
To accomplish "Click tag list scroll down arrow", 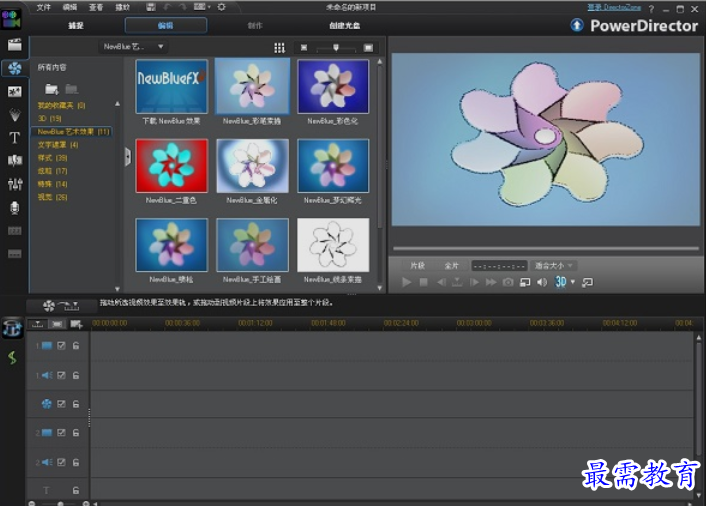I will (x=118, y=289).
